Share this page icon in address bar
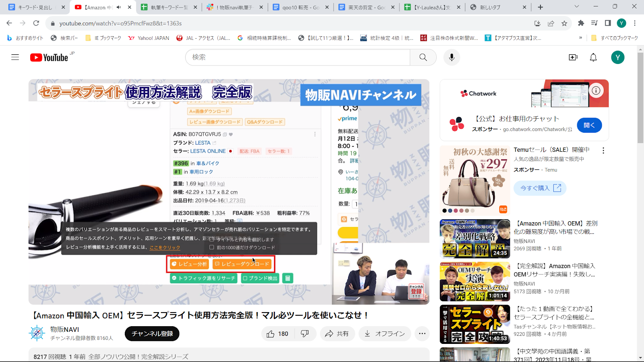 (551, 23)
